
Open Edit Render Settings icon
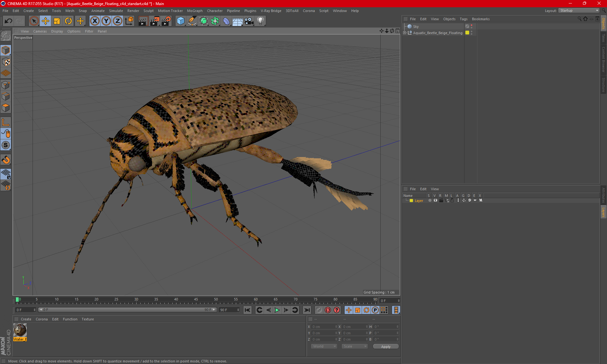[x=166, y=21]
